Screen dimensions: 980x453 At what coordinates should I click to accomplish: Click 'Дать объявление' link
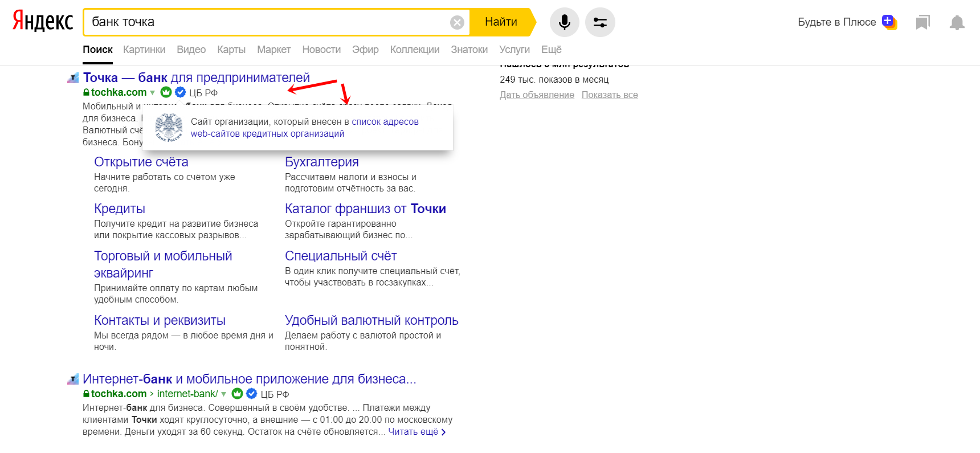pos(537,95)
